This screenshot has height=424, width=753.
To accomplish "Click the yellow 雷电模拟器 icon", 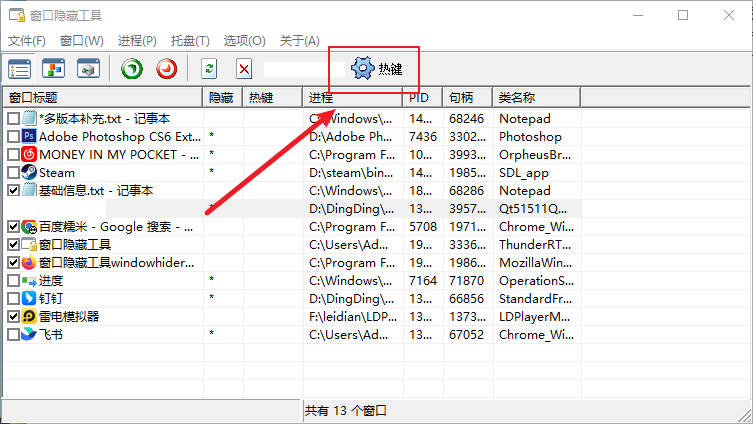I will point(29,316).
